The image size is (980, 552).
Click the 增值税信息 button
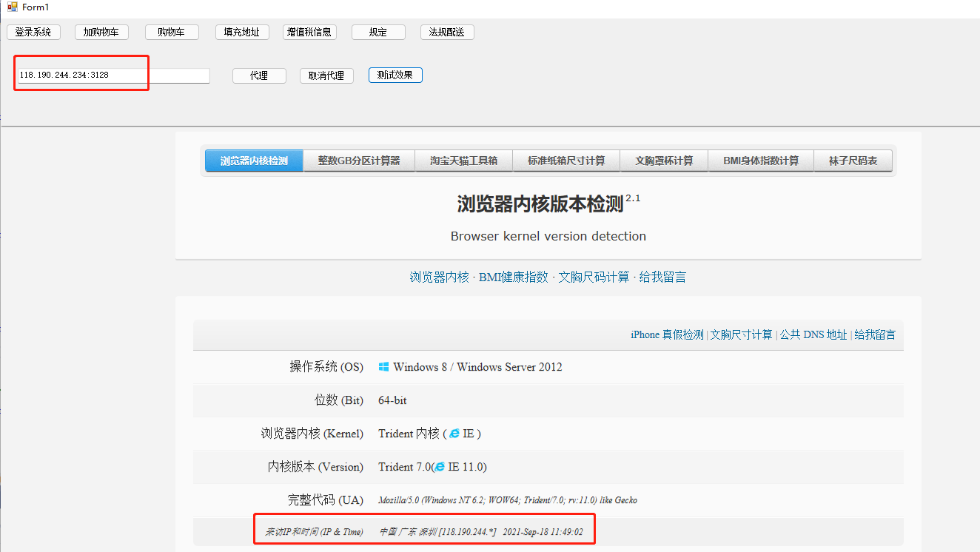point(309,33)
